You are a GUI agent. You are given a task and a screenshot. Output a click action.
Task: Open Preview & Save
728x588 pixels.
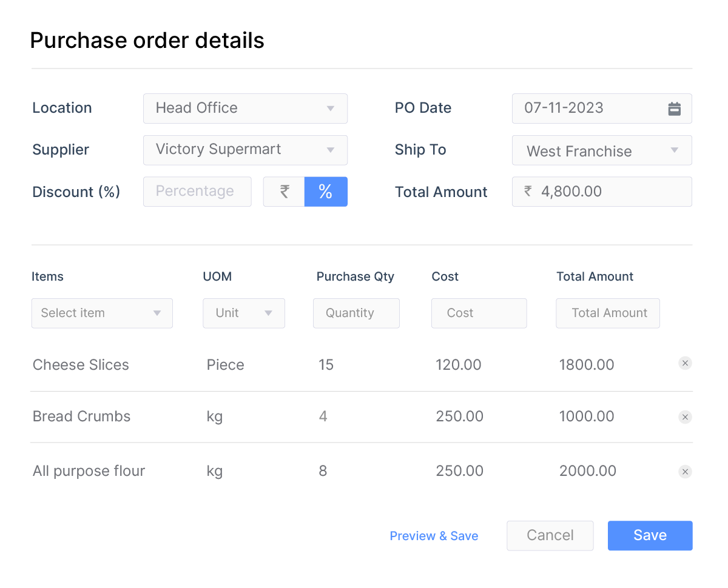(x=434, y=535)
